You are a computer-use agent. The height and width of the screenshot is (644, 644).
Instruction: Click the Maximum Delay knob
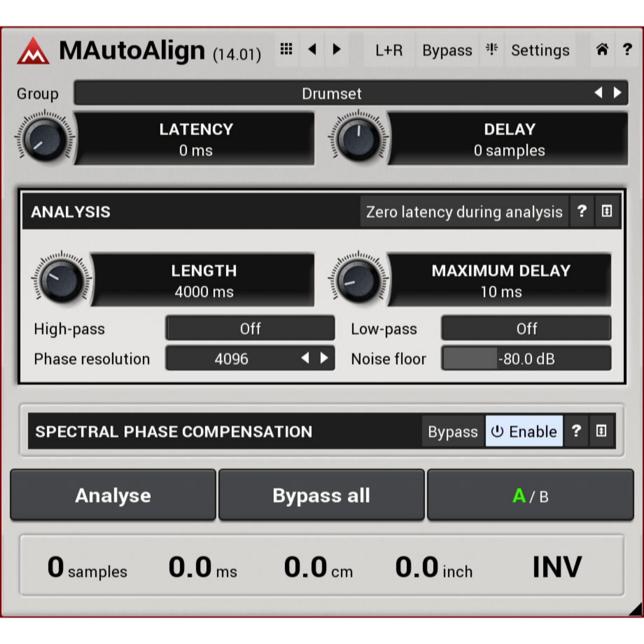[358, 279]
